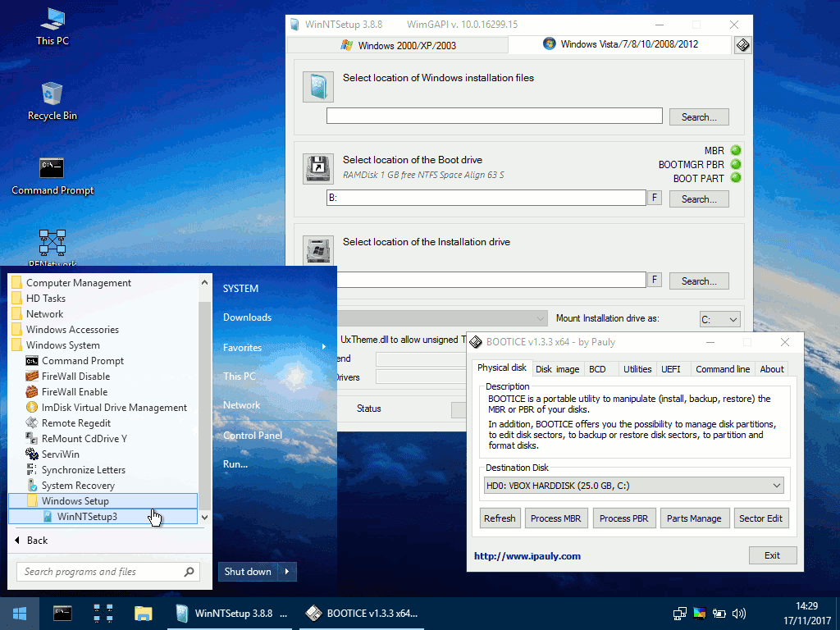Click the Installation drive disk icon
The height and width of the screenshot is (630, 840).
click(x=318, y=250)
